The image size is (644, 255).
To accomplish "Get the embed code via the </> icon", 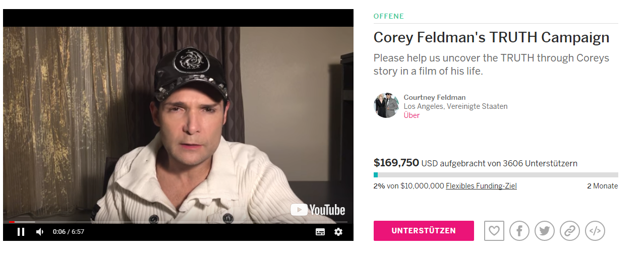I will pyautogui.click(x=595, y=231).
